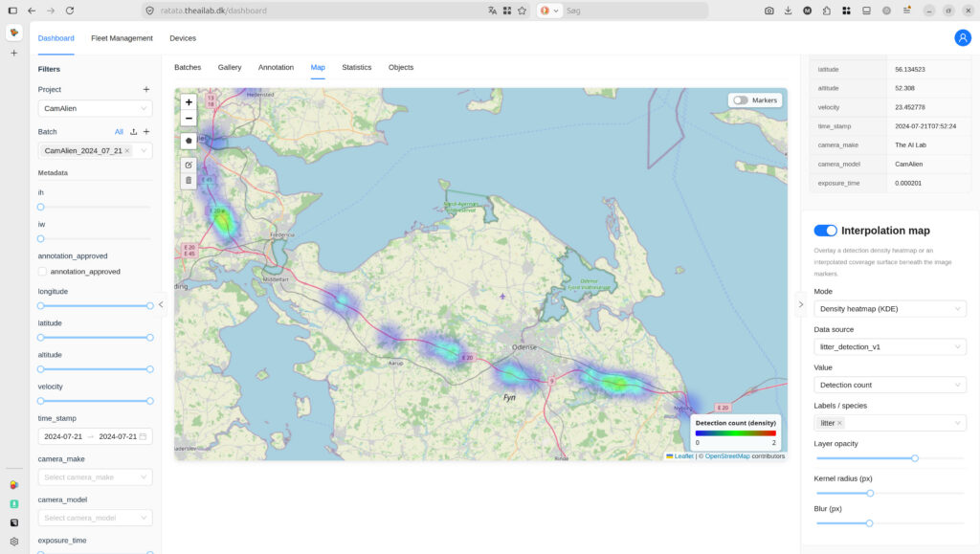Click the browser Søg search field
980x554 pixels.
635,11
